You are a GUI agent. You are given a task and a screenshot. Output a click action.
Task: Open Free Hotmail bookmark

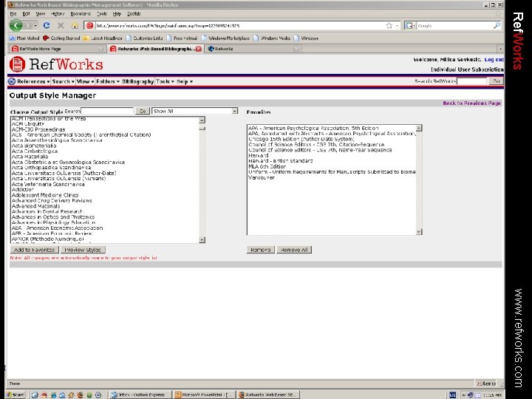pyautogui.click(x=182, y=38)
